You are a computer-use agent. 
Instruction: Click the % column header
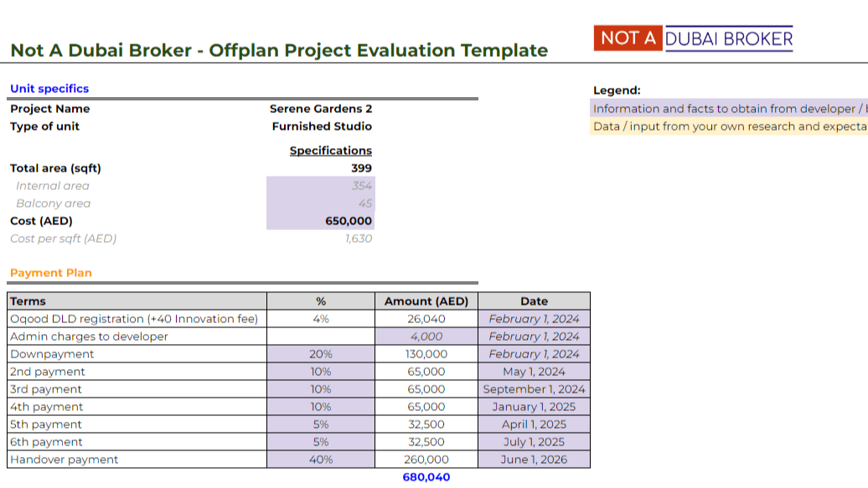coord(321,301)
